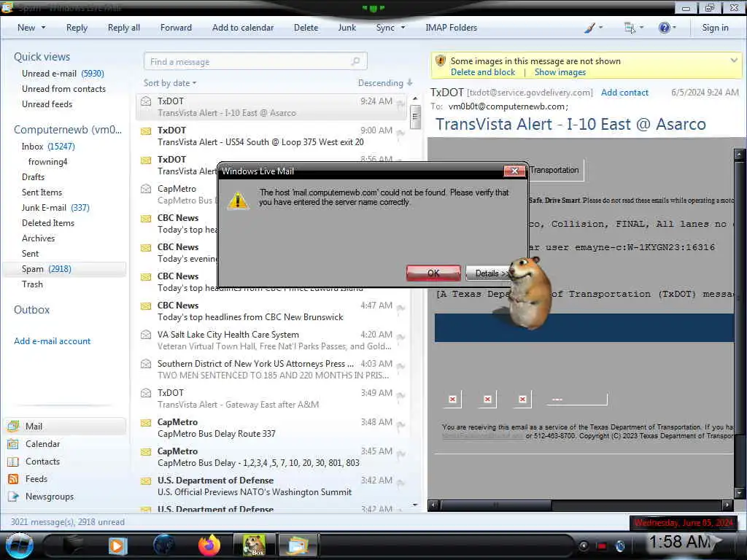Viewport: 747px width, 560px height.
Task: Select the frowning4 folder
Action: coord(47,162)
